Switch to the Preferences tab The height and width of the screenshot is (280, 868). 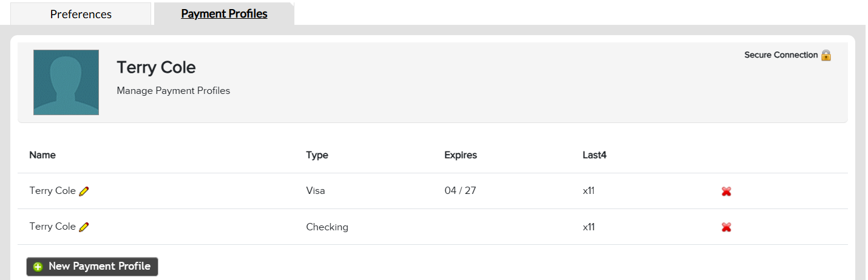(x=81, y=14)
